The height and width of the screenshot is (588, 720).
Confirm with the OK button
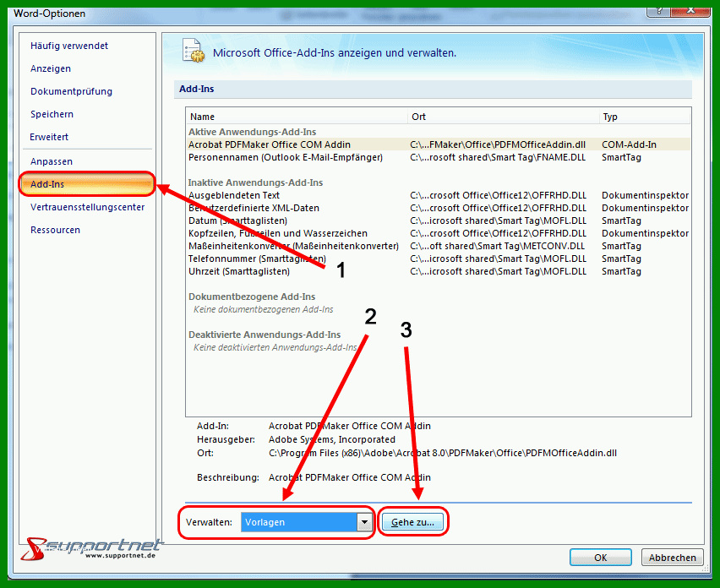click(x=601, y=558)
